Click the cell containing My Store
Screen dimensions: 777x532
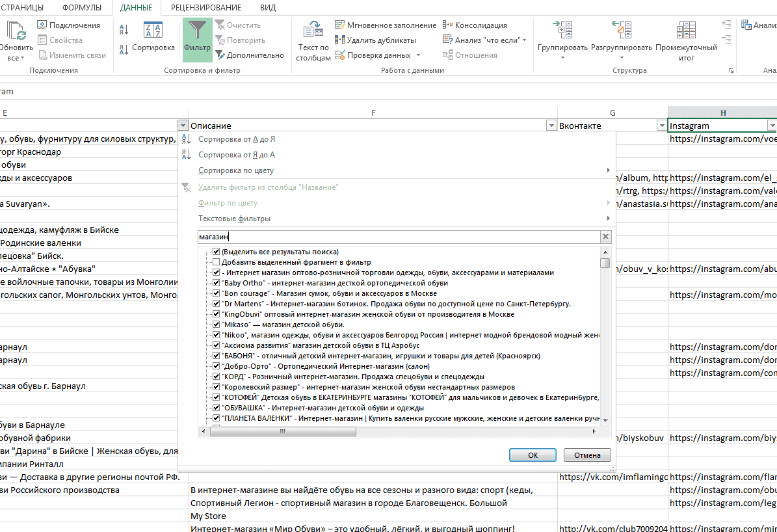[x=373, y=516]
